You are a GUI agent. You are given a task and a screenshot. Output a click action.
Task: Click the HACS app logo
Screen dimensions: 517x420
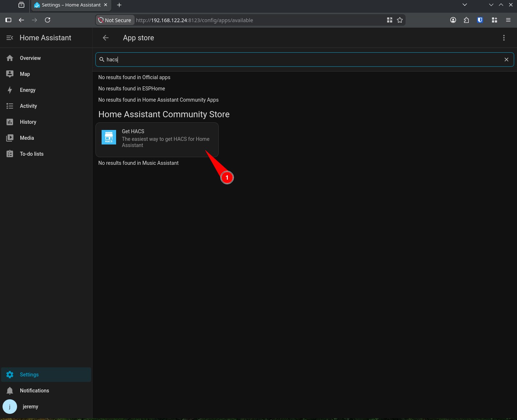109,137
